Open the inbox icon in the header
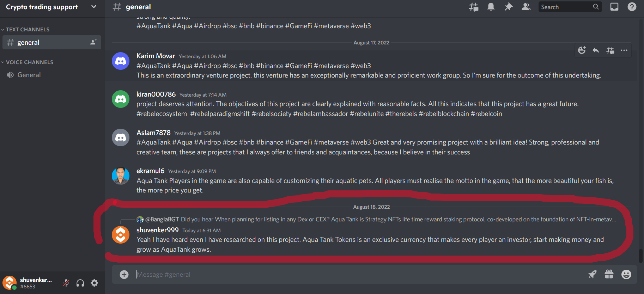Viewport: 644px width, 294px height. [x=614, y=7]
